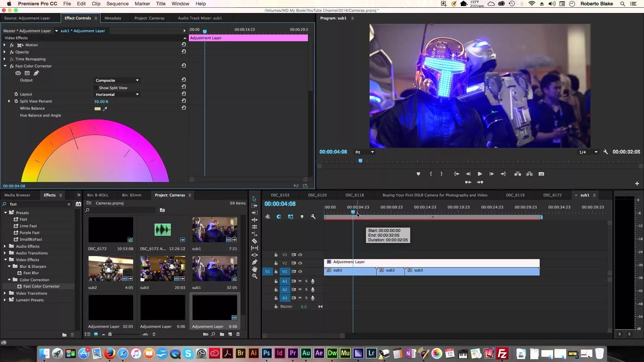The image size is (644, 362).
Task: Select the sub2 clip thumbnail
Action: [x=111, y=268]
